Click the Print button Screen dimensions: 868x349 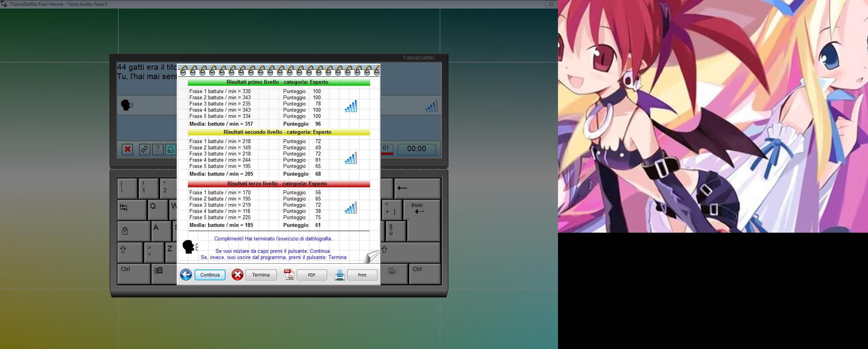(362, 275)
